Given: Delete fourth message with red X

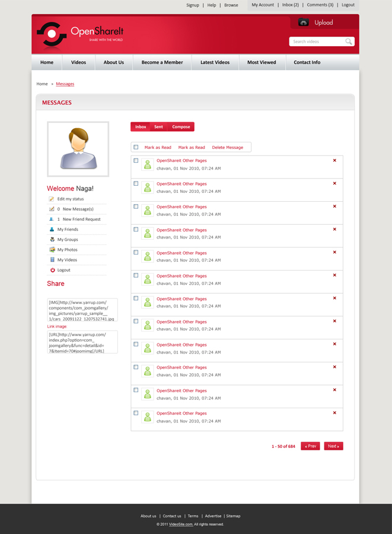Looking at the screenshot, I should click(334, 229).
